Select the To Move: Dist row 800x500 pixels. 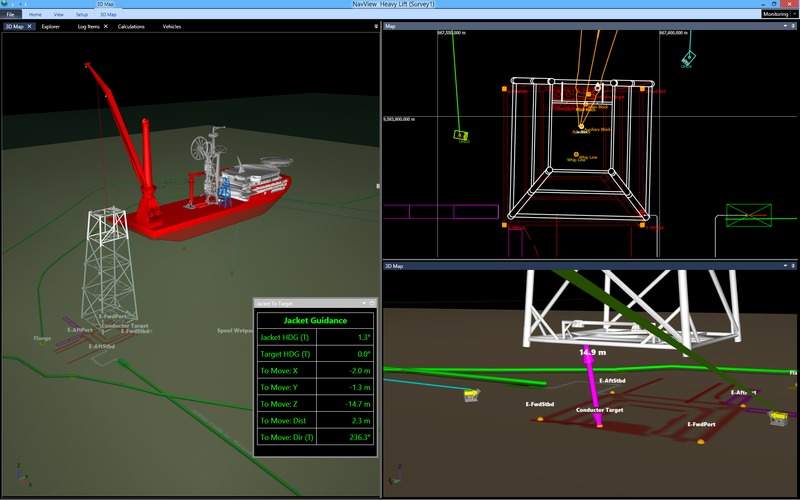(x=314, y=420)
